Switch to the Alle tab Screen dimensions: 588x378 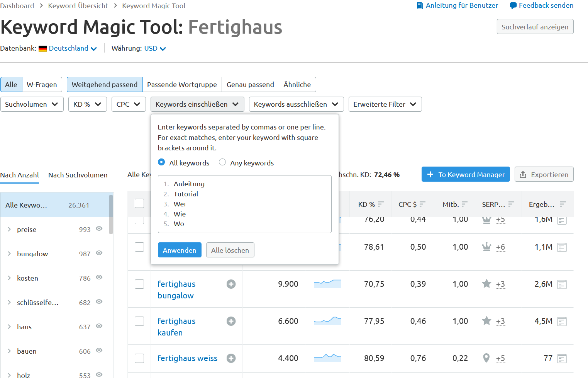pos(11,85)
